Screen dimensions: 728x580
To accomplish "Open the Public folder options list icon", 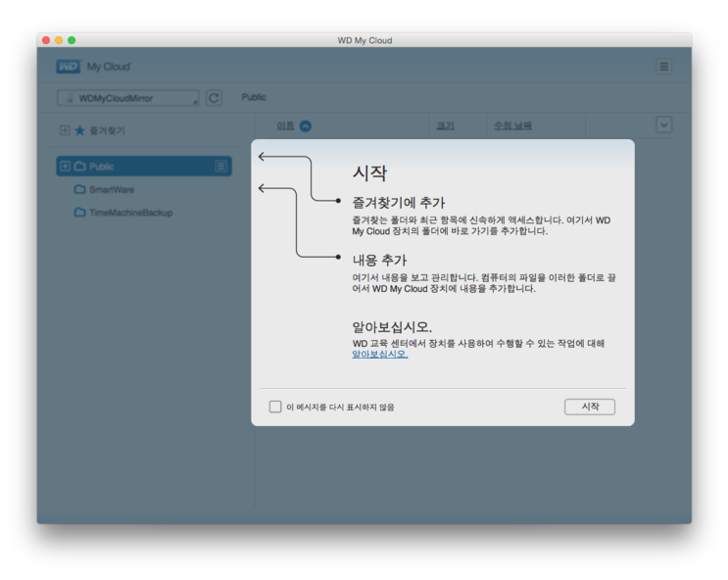I will coord(221,167).
